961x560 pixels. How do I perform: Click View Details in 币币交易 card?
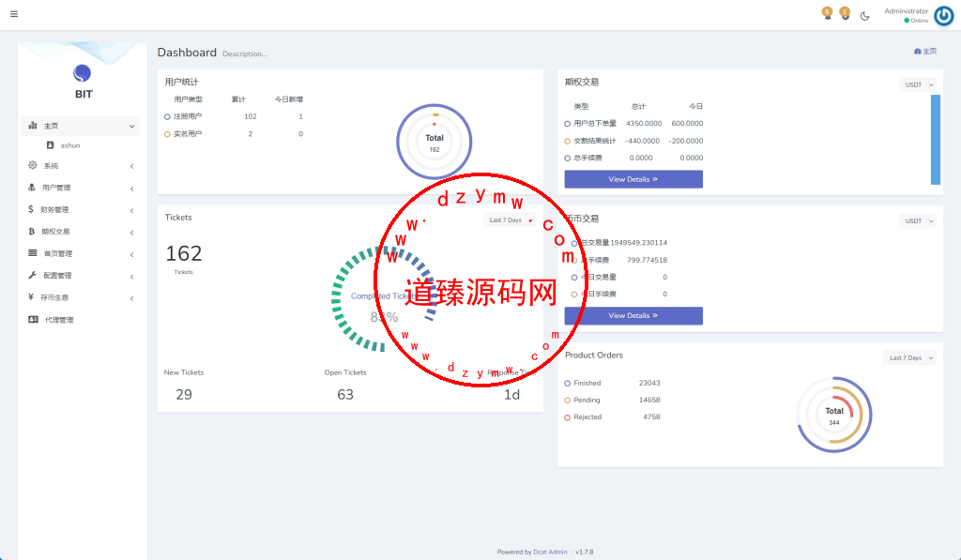[x=633, y=315]
